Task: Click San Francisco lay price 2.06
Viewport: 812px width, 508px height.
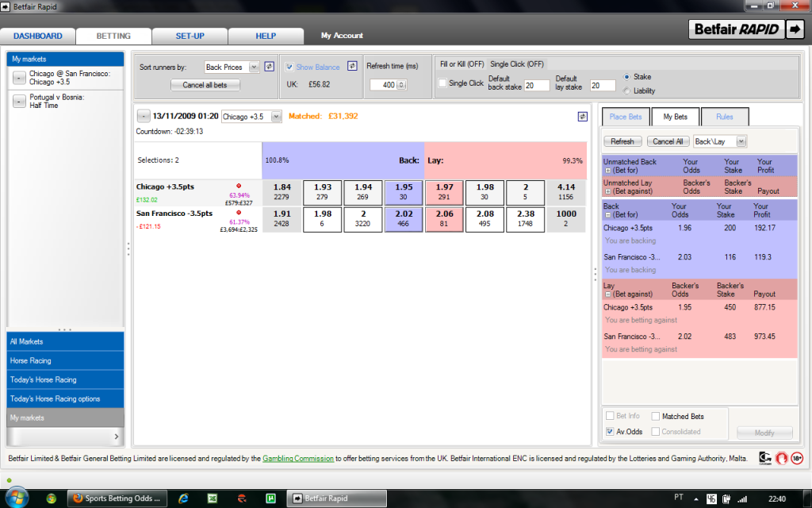Action: coord(444,219)
